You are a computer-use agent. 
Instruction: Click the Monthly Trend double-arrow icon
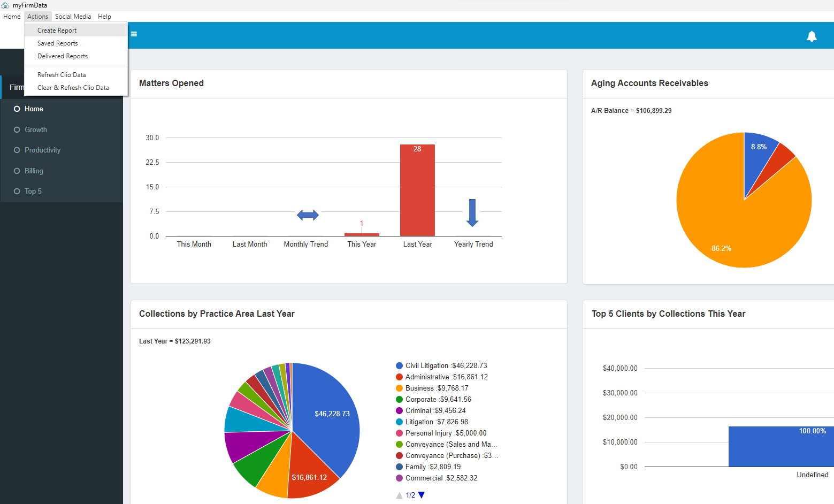point(308,215)
